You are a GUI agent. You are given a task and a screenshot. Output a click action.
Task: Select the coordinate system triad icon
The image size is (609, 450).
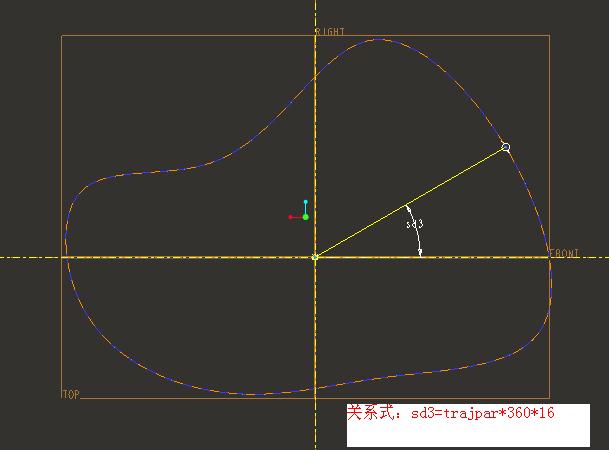coord(299,211)
